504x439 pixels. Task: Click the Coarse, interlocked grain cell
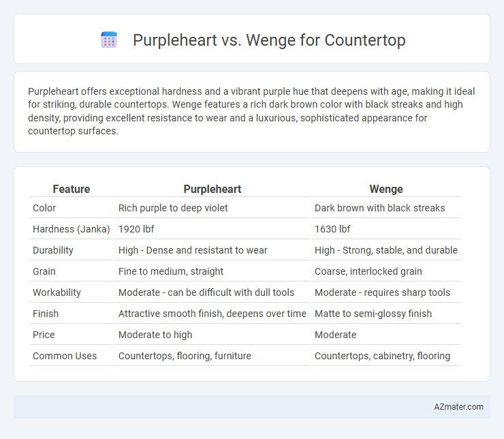coord(368,271)
